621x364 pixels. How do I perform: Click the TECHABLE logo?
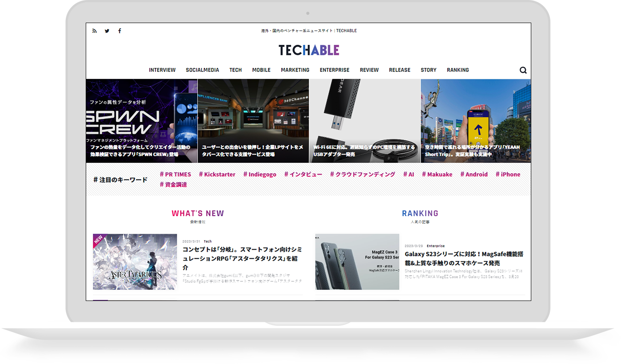click(x=309, y=50)
